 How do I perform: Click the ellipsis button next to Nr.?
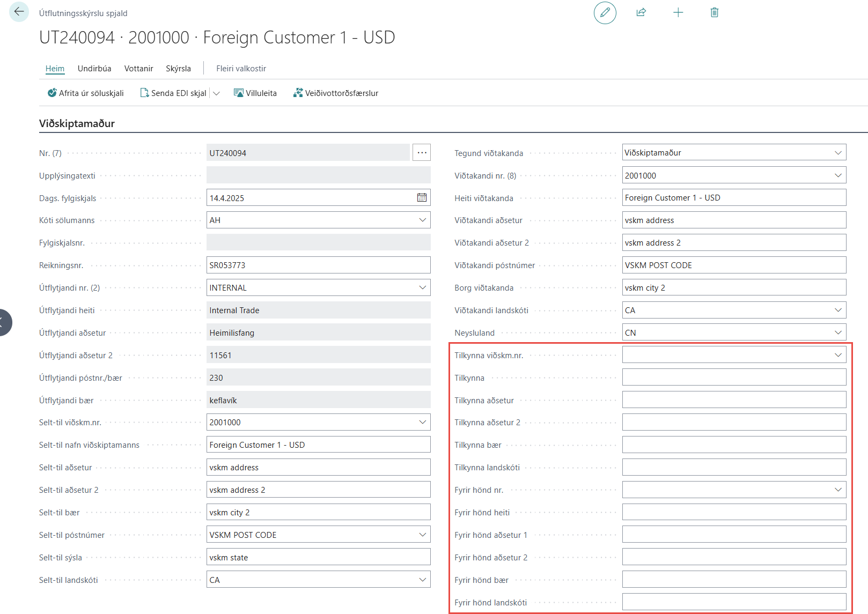pos(422,153)
